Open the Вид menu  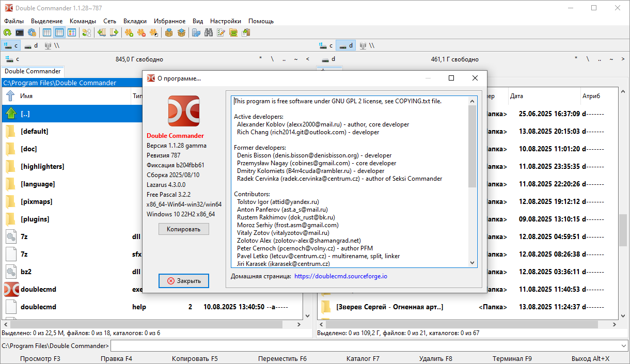(198, 21)
